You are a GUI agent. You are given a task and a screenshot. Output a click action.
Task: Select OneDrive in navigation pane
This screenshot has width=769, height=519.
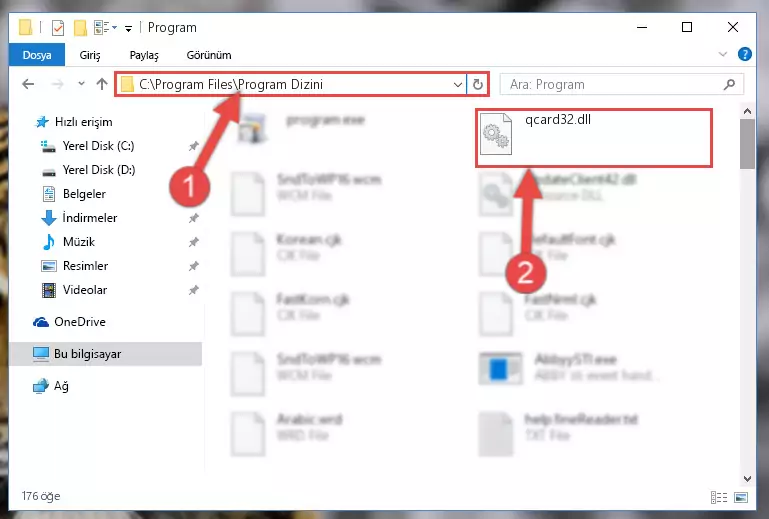click(x=80, y=322)
